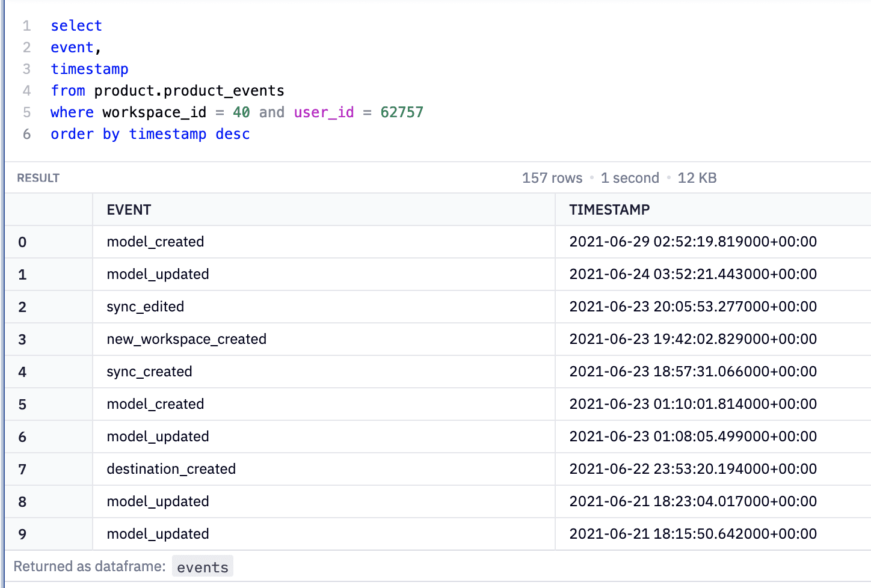The image size is (871, 588).
Task: Click timestamp cell 2021-06-29 02:52:19
Action: pos(692,242)
